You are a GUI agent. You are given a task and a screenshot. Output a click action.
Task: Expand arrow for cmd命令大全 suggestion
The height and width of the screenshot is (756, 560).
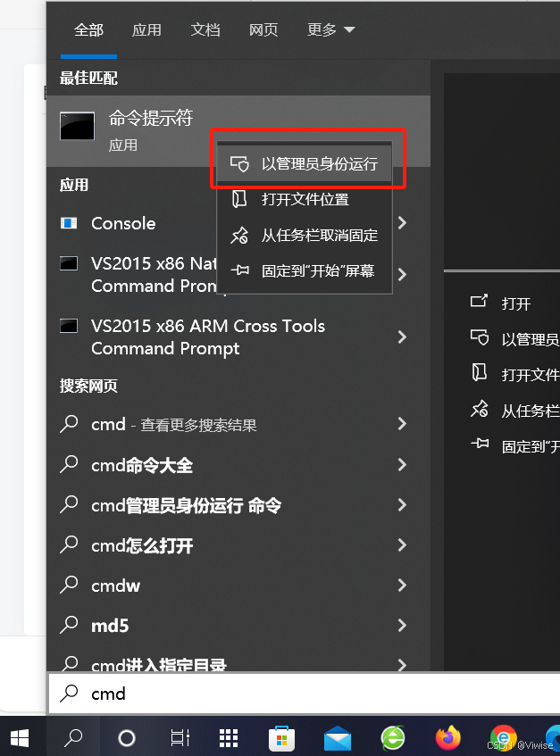point(402,465)
